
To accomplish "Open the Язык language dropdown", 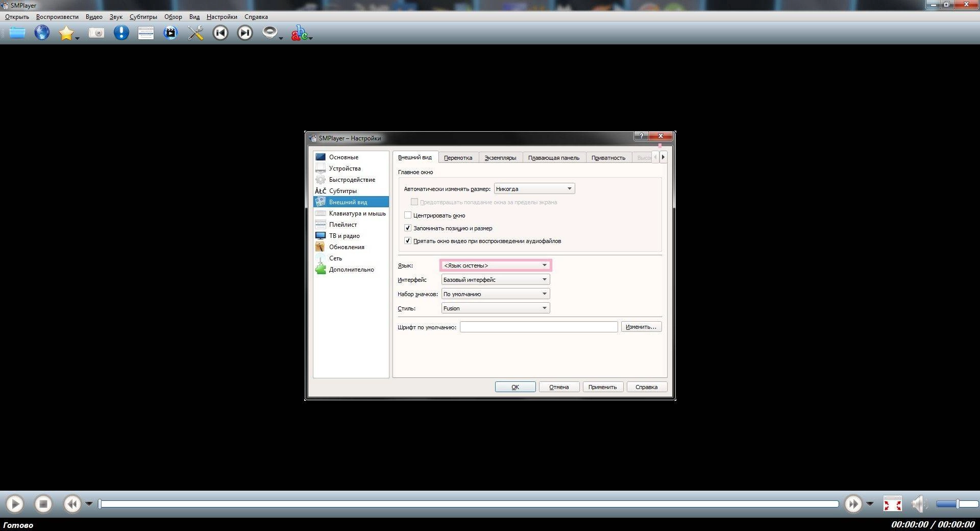I will pos(496,265).
